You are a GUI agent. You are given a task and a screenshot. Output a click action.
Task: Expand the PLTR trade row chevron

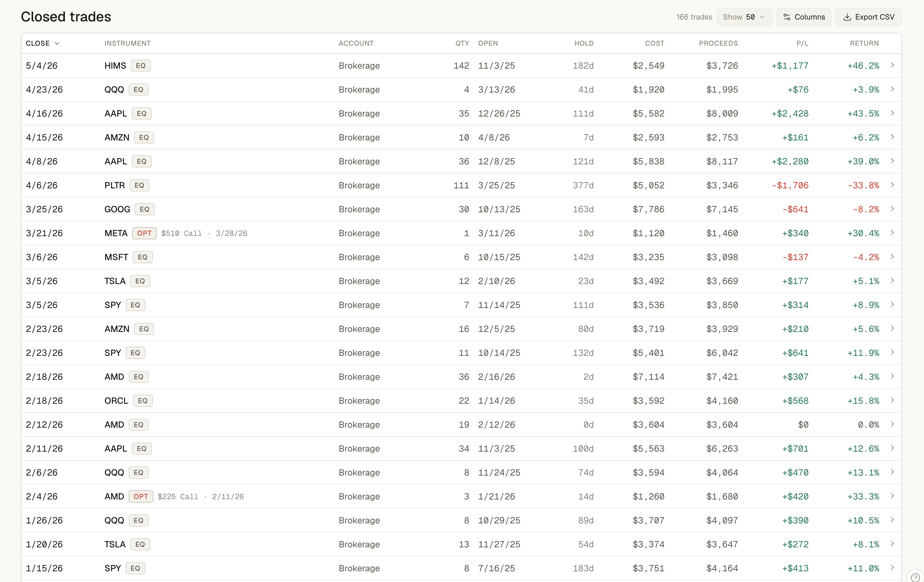[892, 185]
